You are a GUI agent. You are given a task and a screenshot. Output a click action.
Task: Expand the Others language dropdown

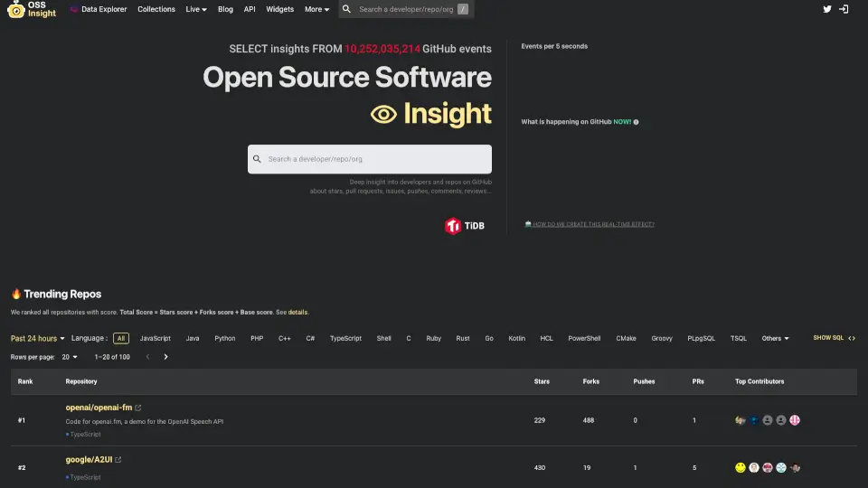775,338
